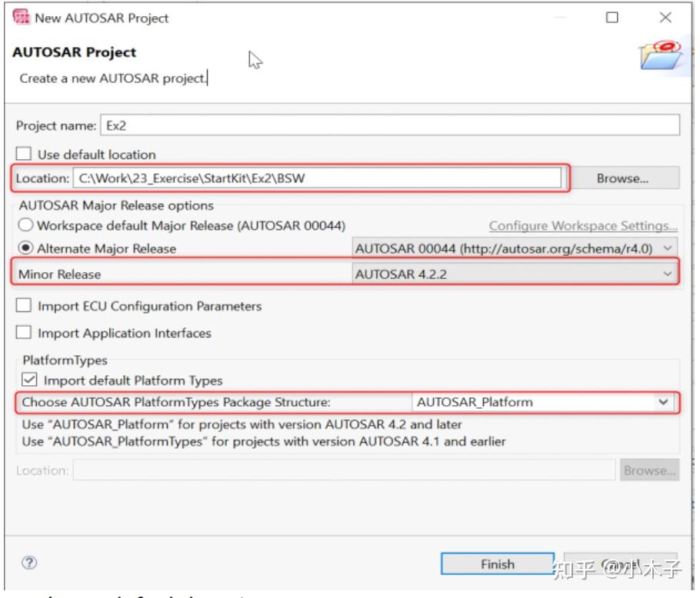This screenshot has height=598, width=700.
Task: Open the help question mark icon
Action: [x=31, y=563]
